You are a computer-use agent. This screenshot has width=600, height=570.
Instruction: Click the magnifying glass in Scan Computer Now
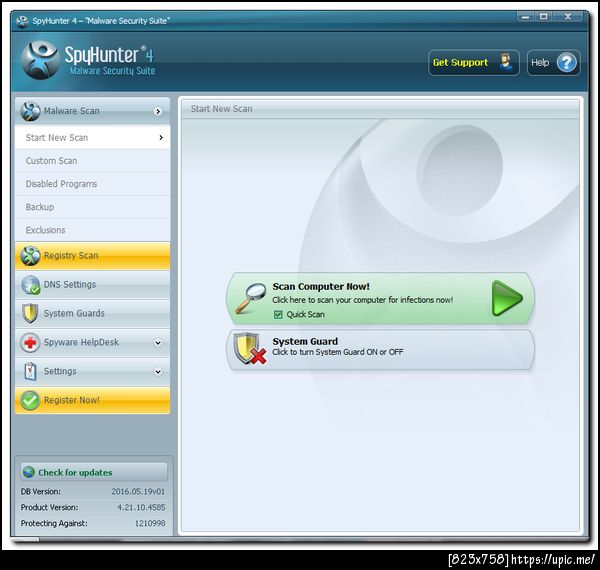(x=251, y=298)
